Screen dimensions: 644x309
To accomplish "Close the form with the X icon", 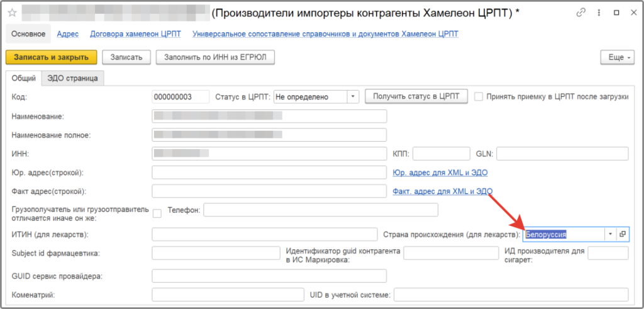I will pos(633,13).
